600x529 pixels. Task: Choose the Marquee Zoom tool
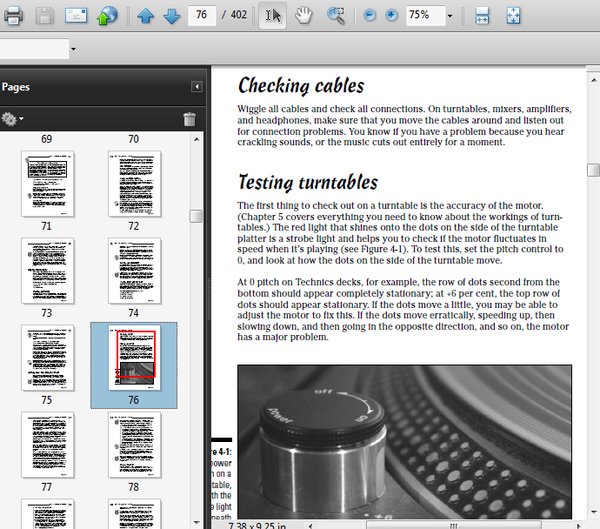click(336, 15)
